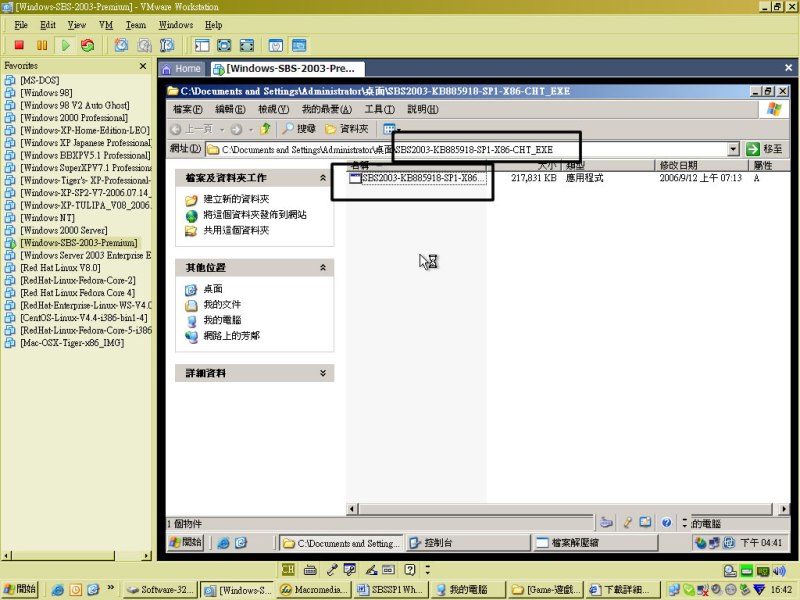Click the help question mark icon in guest status bar
Screen dimensions: 800x600
[666, 522]
